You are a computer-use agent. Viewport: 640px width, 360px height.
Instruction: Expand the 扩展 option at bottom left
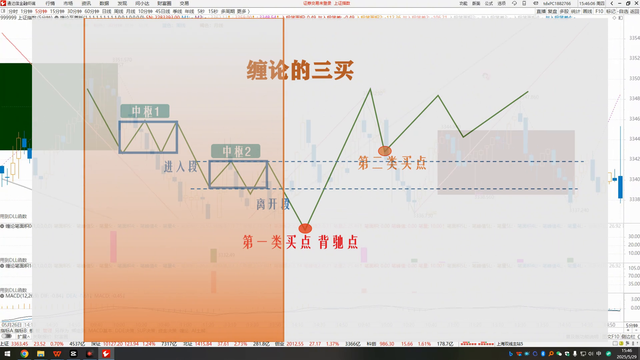(23, 336)
